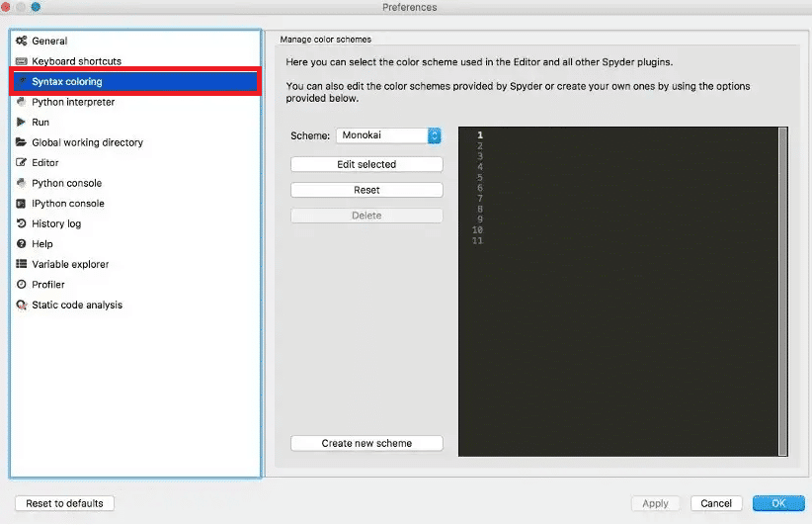The height and width of the screenshot is (525, 812).
Task: Select Variable explorer entry
Action: [135, 264]
